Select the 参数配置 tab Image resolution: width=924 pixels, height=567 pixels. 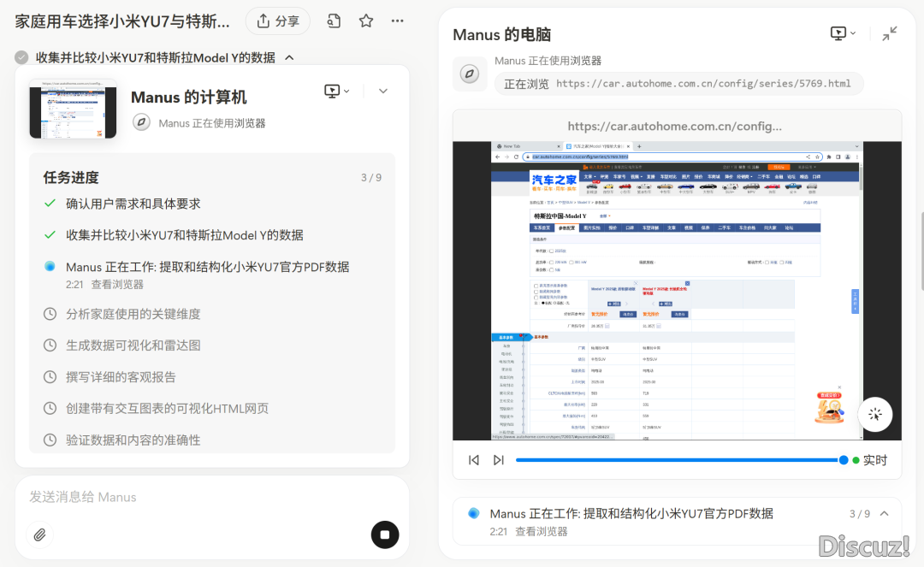pos(566,227)
